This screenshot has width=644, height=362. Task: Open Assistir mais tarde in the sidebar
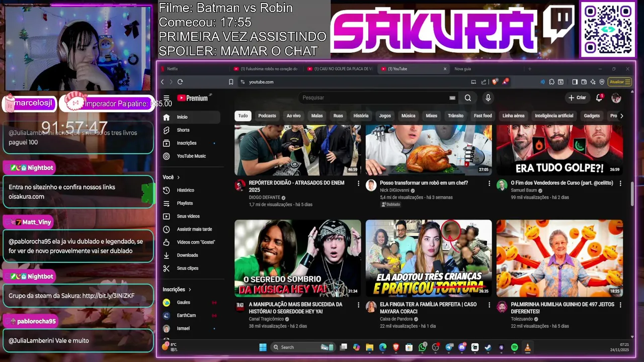[x=191, y=229]
